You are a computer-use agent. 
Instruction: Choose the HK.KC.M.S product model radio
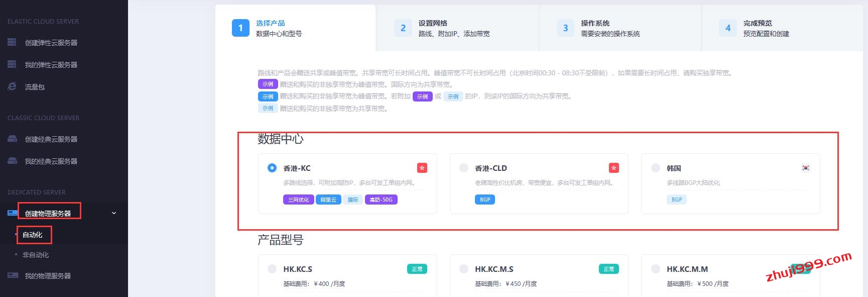pos(464,269)
